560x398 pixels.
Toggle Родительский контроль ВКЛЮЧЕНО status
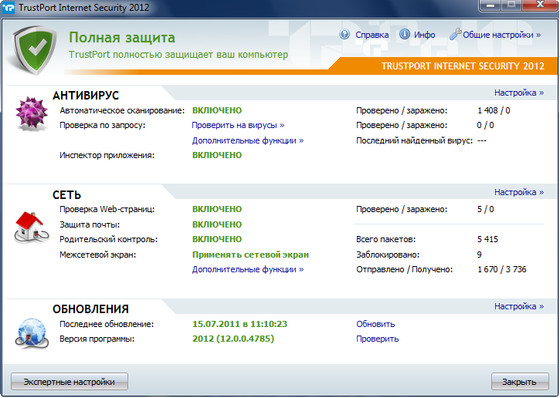tap(217, 239)
